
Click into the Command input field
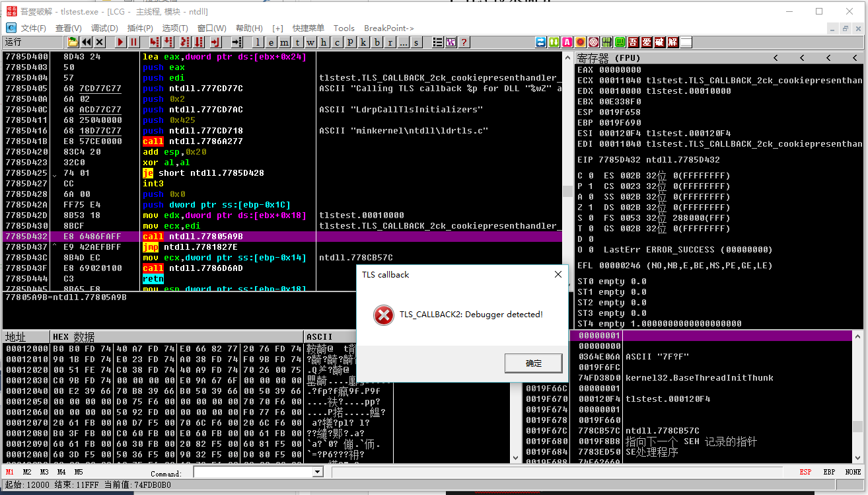253,472
